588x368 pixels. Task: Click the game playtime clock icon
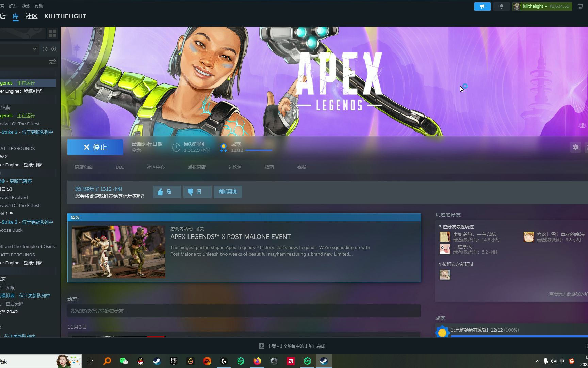(x=176, y=147)
